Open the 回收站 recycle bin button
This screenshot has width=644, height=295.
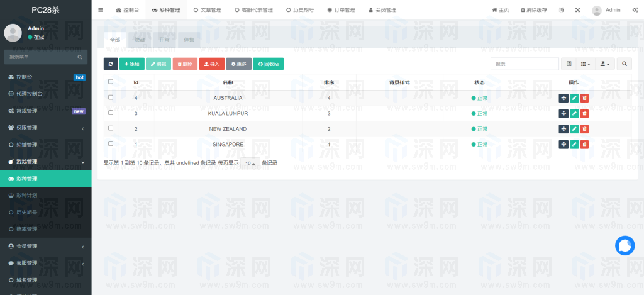click(x=268, y=64)
